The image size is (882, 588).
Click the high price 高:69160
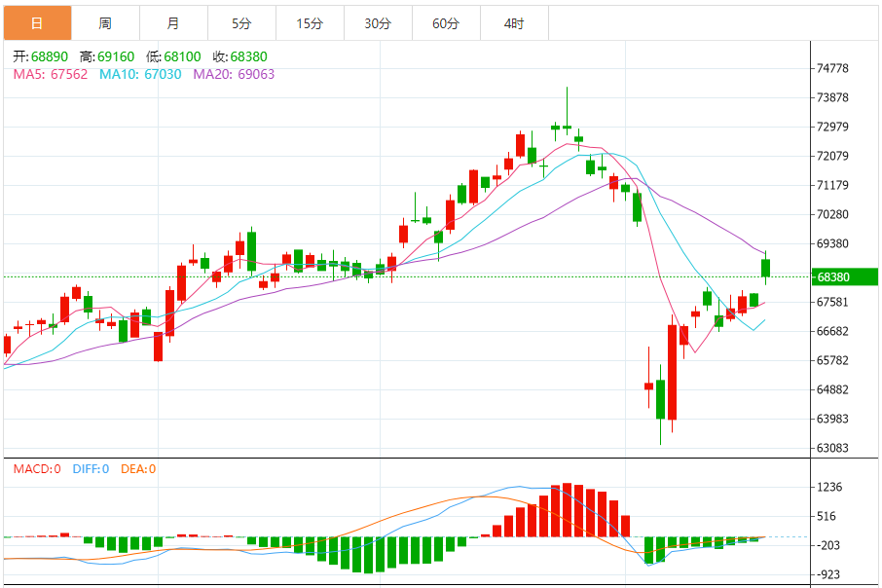coord(107,56)
